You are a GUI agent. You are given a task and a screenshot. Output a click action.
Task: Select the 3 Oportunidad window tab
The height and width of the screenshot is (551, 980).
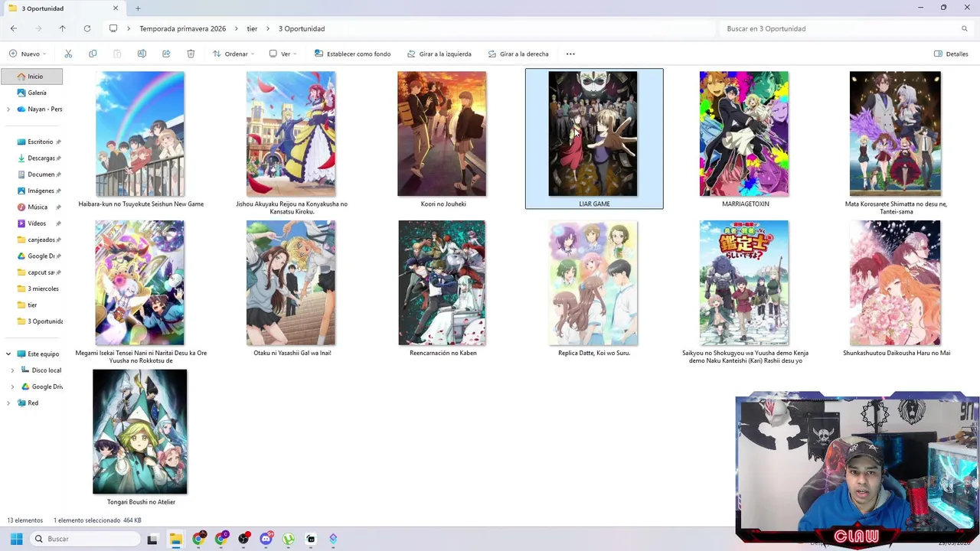point(63,8)
